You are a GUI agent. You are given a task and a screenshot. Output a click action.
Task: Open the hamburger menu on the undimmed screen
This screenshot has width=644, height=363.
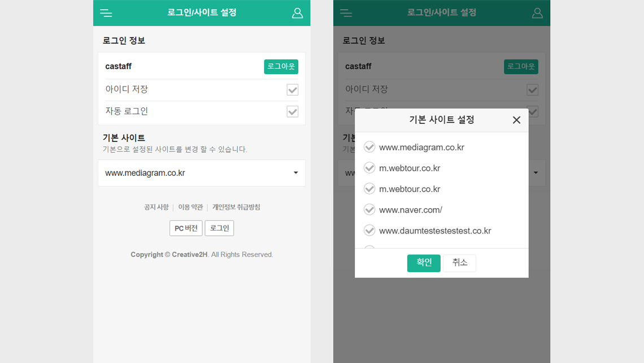pos(106,13)
